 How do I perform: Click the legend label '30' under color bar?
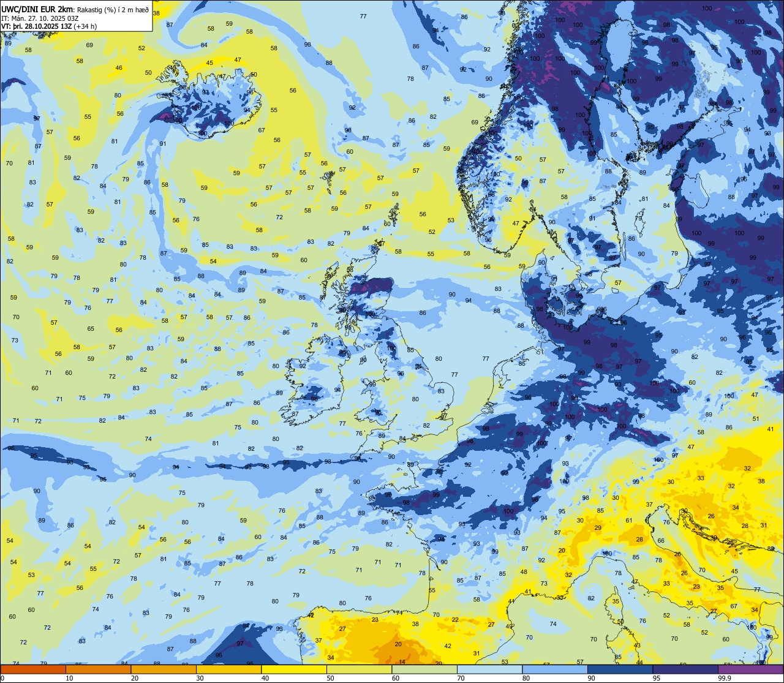[x=200, y=678]
